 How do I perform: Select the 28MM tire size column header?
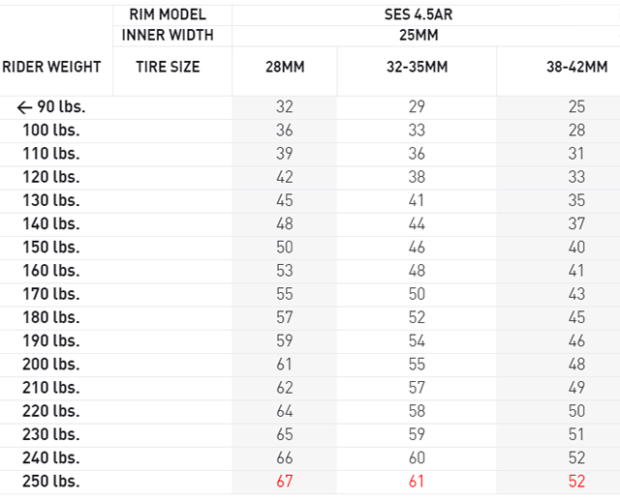tap(284, 67)
